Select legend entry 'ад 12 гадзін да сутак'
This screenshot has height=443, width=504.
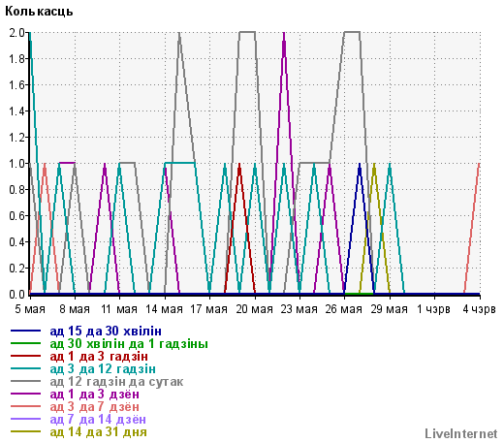point(116,382)
